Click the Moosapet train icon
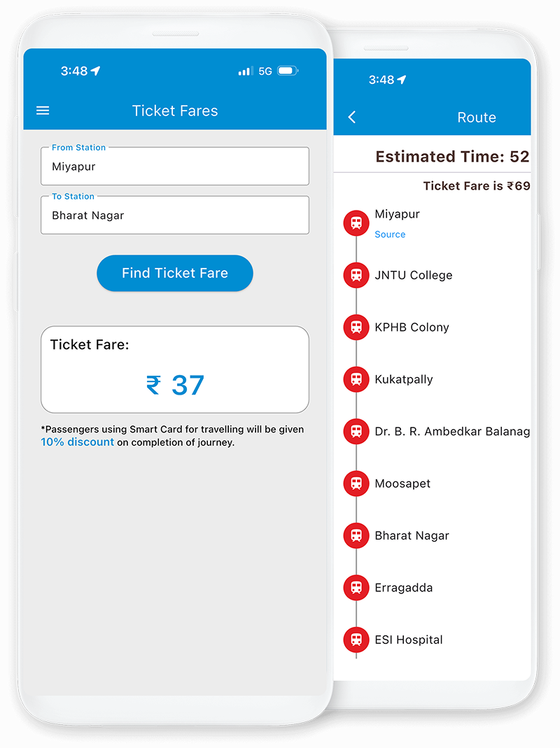Screen dimensions: 560x748 [x=356, y=484]
